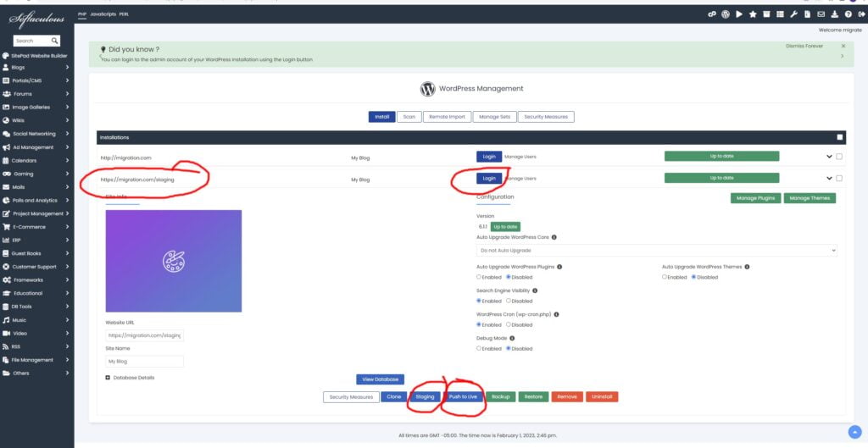The image size is (868, 448).
Task: Click the Staging button
Action: coord(426,397)
